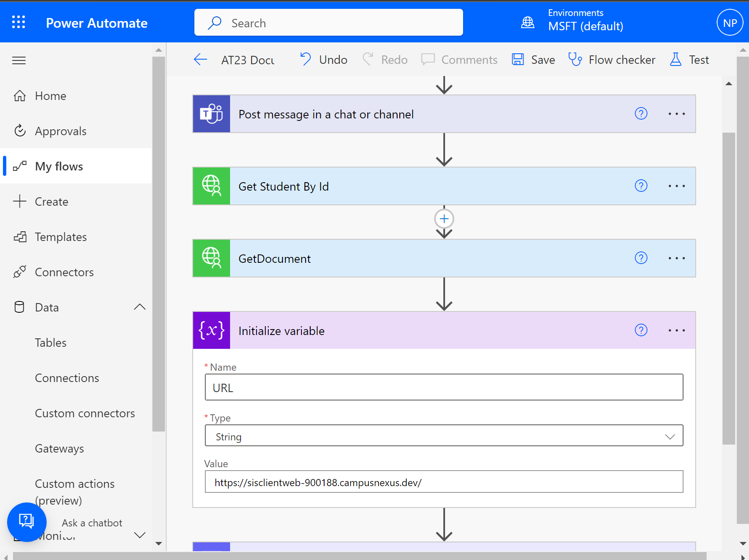This screenshot has height=560, width=749.
Task: Insert a new step with plus button
Action: (x=444, y=219)
